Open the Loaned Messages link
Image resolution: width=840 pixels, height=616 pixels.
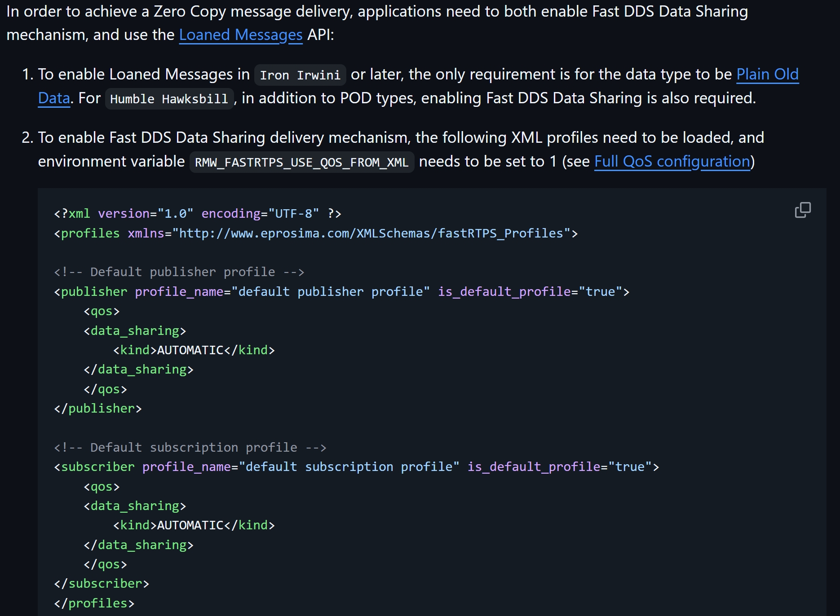[x=241, y=35]
